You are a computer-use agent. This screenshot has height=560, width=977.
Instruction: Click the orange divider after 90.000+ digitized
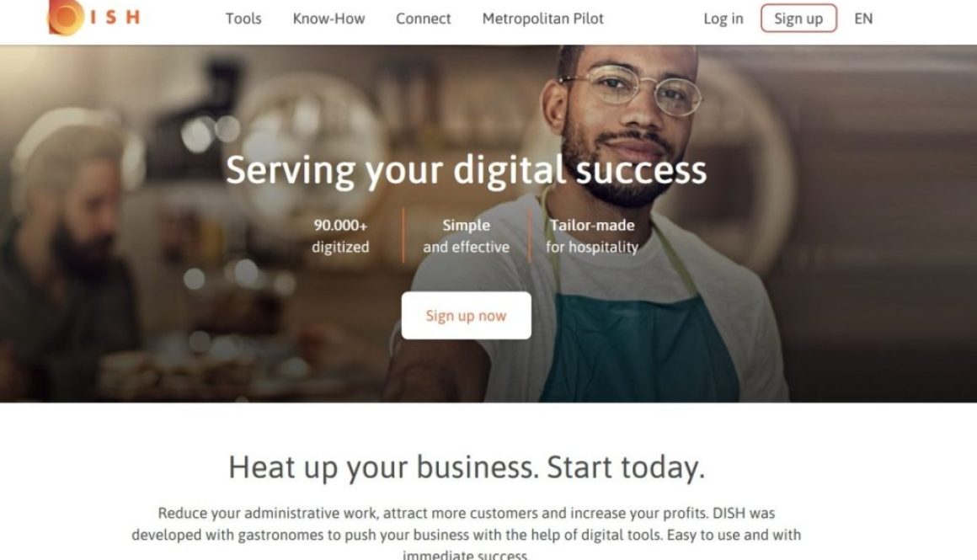(403, 236)
